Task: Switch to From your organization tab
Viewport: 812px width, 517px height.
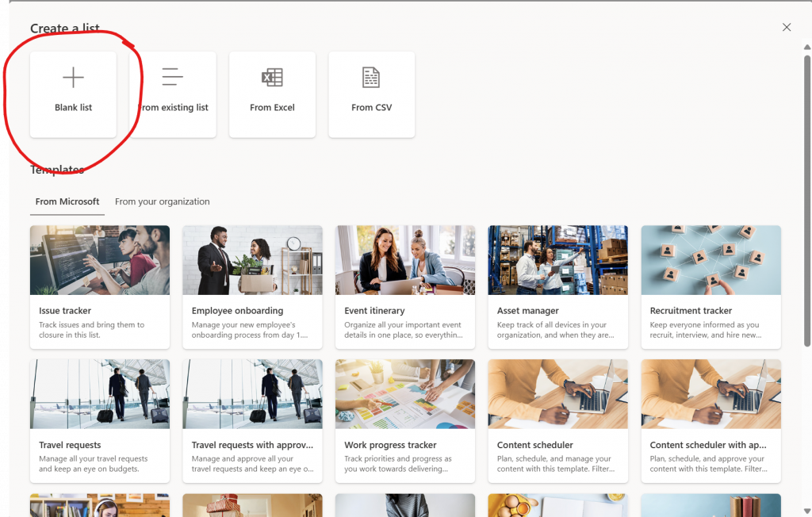Action: click(x=162, y=201)
